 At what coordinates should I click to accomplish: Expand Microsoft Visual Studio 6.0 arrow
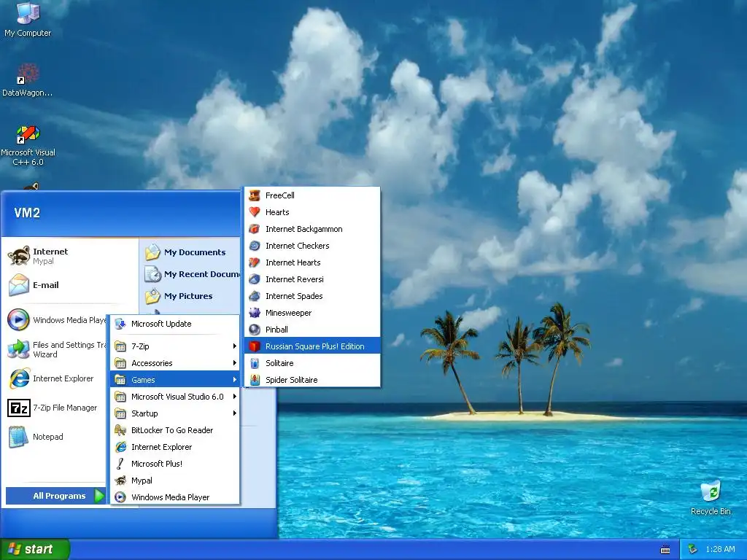pos(234,397)
